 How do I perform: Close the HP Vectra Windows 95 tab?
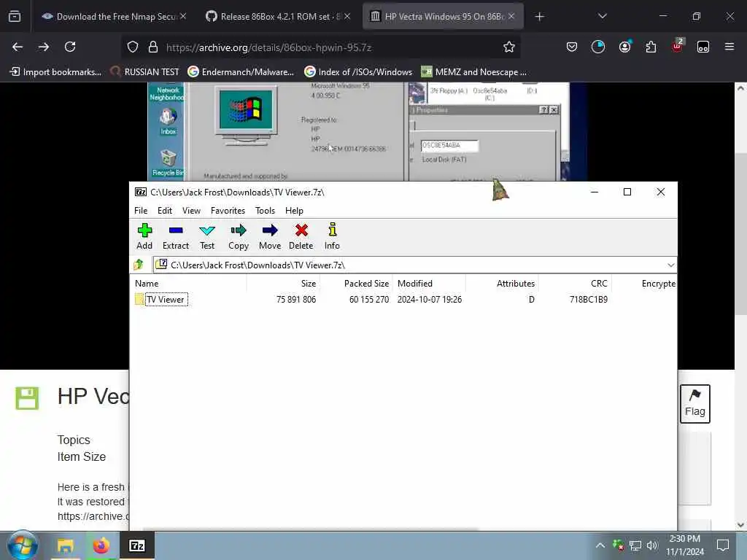pos(511,16)
